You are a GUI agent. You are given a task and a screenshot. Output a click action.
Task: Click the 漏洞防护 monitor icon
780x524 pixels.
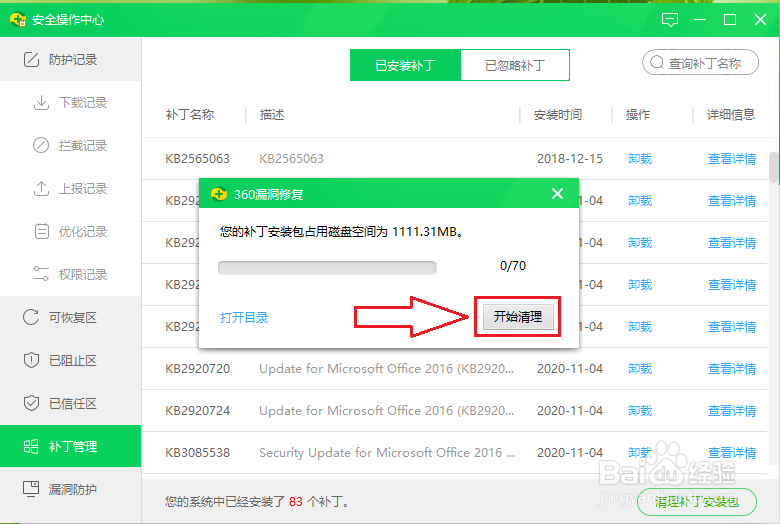click(31, 489)
